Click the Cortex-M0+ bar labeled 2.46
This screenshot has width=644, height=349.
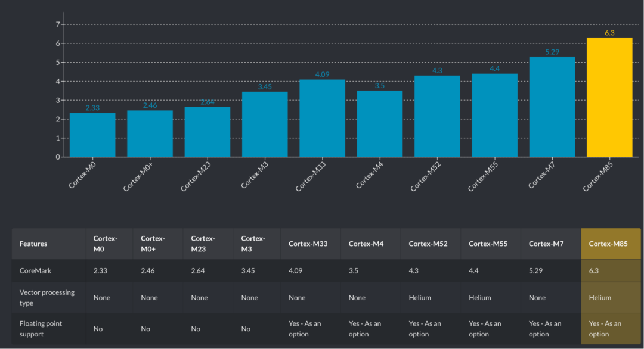point(150,133)
